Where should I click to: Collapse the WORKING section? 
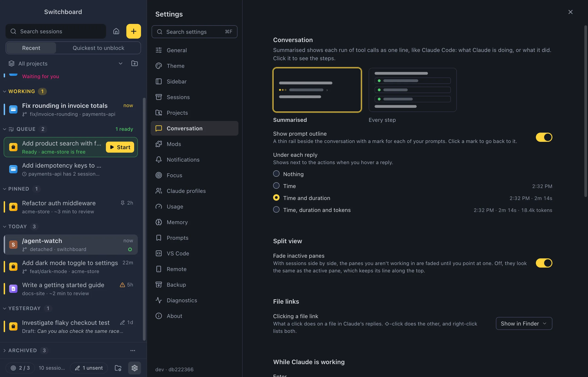[4, 91]
